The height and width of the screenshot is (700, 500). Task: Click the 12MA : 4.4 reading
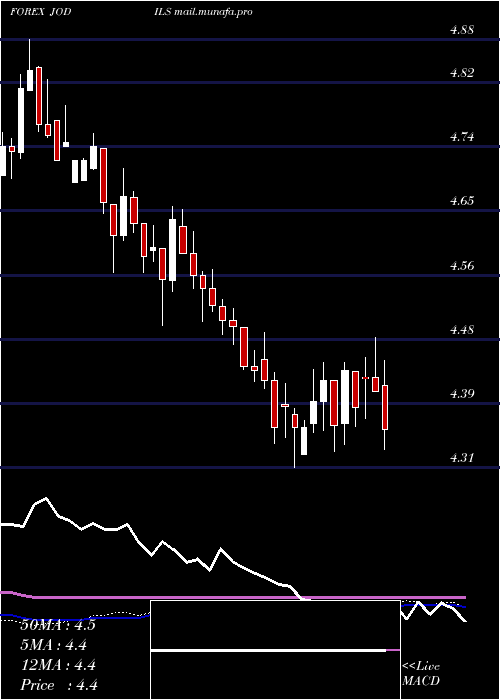point(58,665)
